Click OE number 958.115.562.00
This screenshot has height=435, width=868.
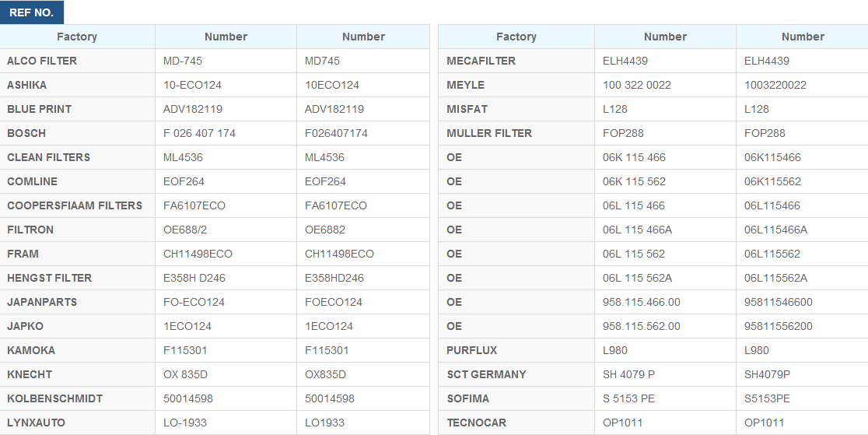tap(641, 326)
